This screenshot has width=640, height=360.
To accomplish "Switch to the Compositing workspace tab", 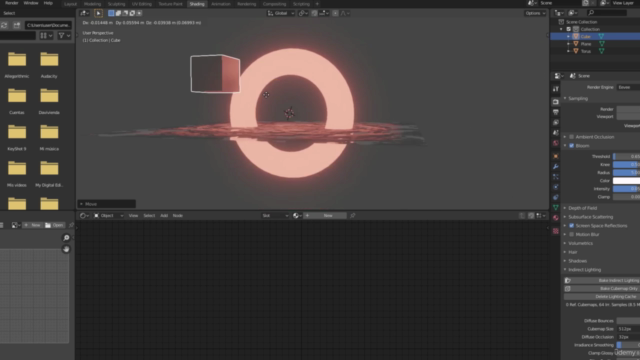I will 274,4.
